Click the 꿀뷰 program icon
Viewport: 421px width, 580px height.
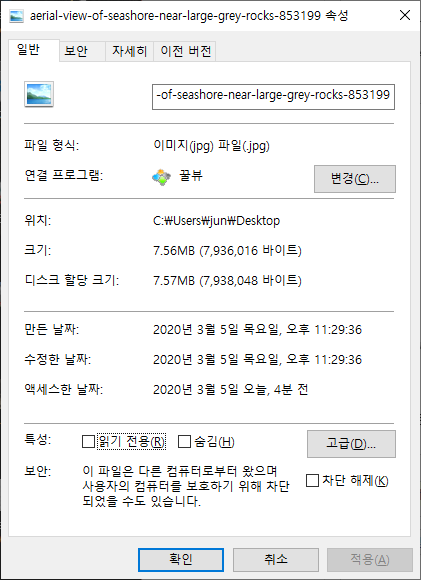click(x=161, y=177)
